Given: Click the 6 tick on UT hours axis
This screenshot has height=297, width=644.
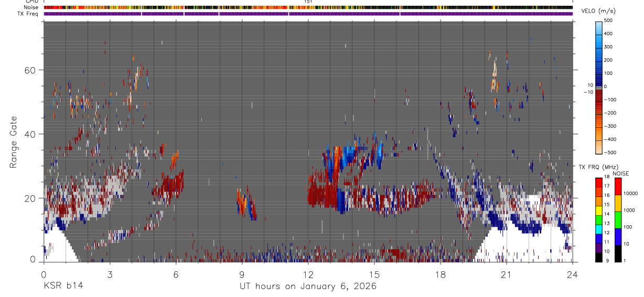Looking at the screenshot, I should (176, 274).
